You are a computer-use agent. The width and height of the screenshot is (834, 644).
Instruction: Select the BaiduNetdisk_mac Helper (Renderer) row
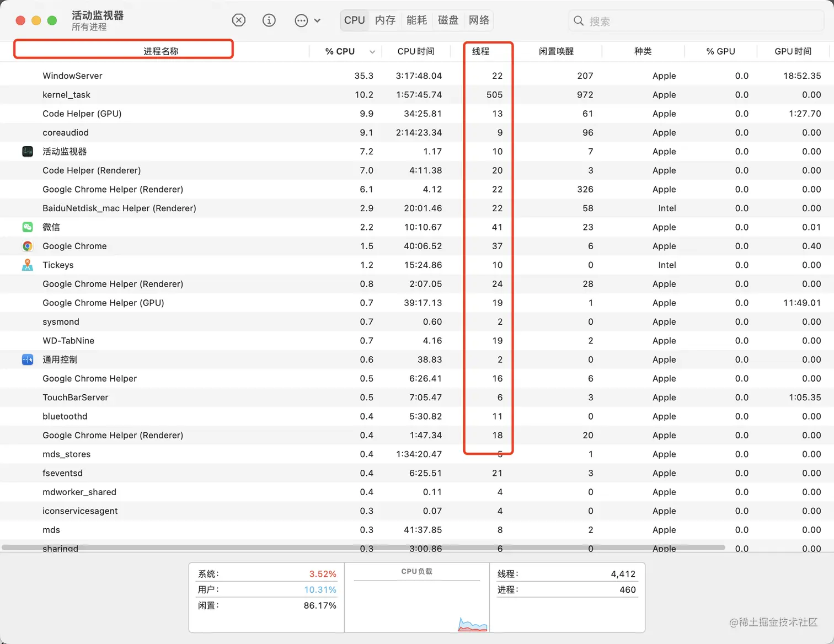[x=417, y=208]
